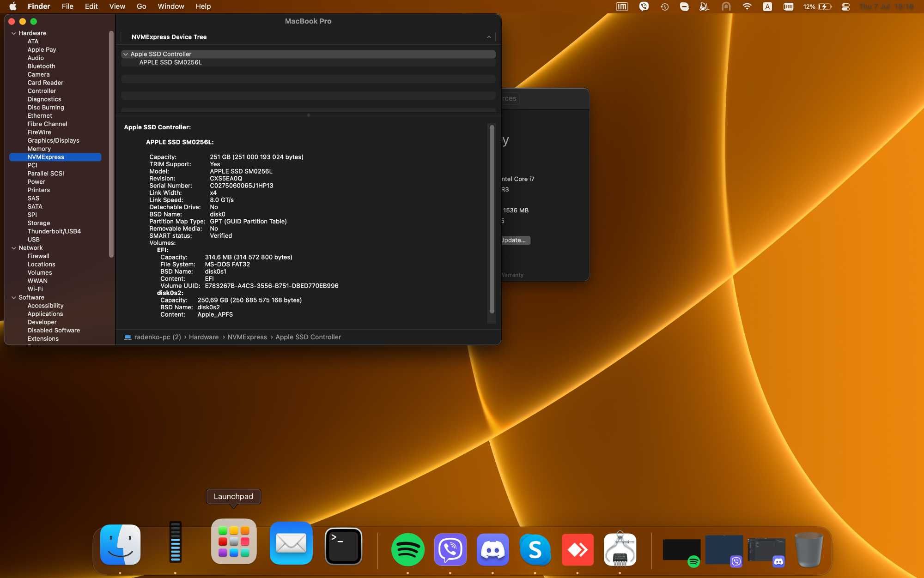Image resolution: width=924 pixels, height=578 pixels.
Task: Open the Help menu
Action: tap(203, 6)
